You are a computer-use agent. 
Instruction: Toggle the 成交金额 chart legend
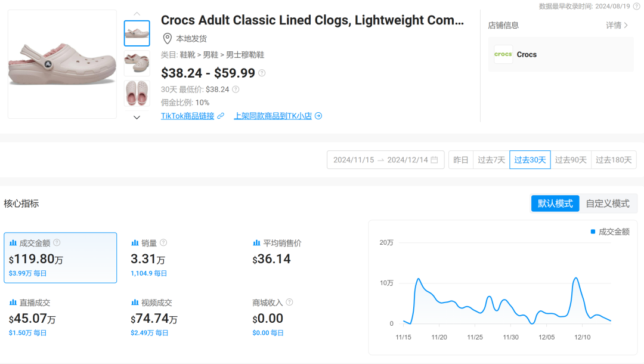coord(610,232)
